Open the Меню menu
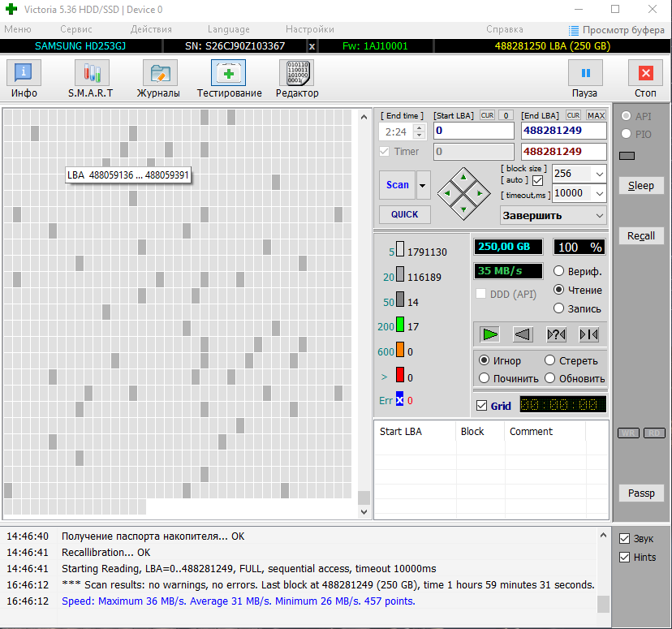 (18, 29)
